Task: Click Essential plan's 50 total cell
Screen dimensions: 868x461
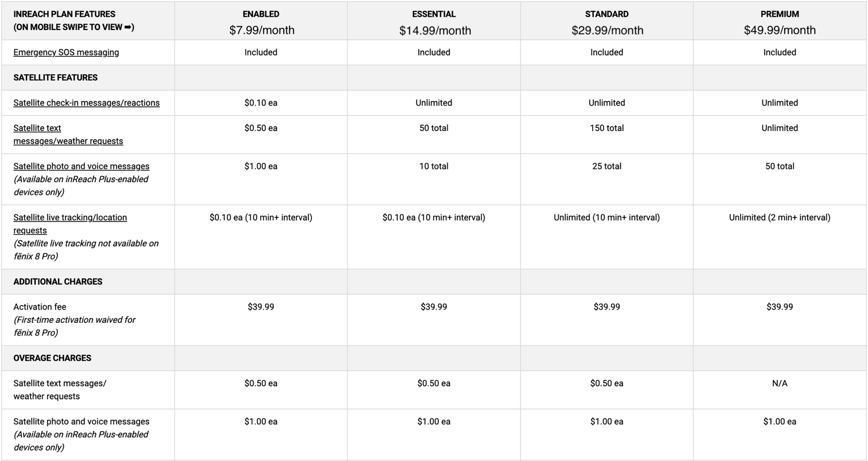Action: 433,129
